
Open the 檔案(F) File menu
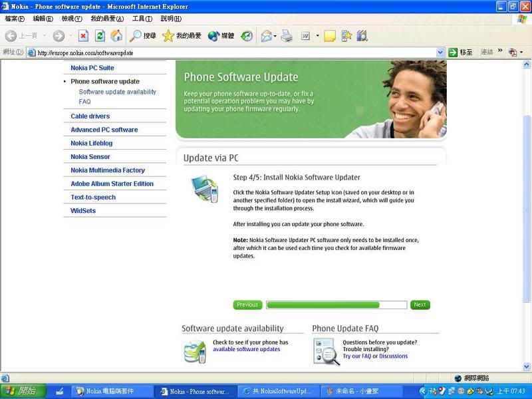click(x=15, y=19)
